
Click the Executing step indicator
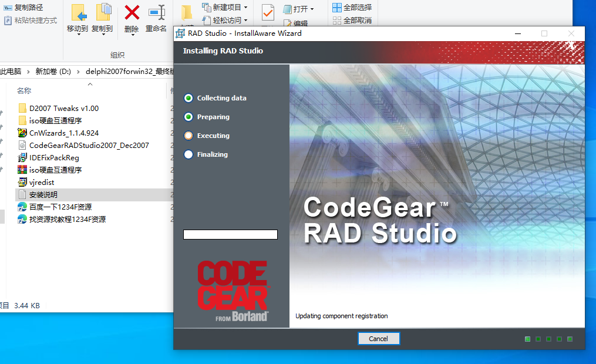coord(188,136)
